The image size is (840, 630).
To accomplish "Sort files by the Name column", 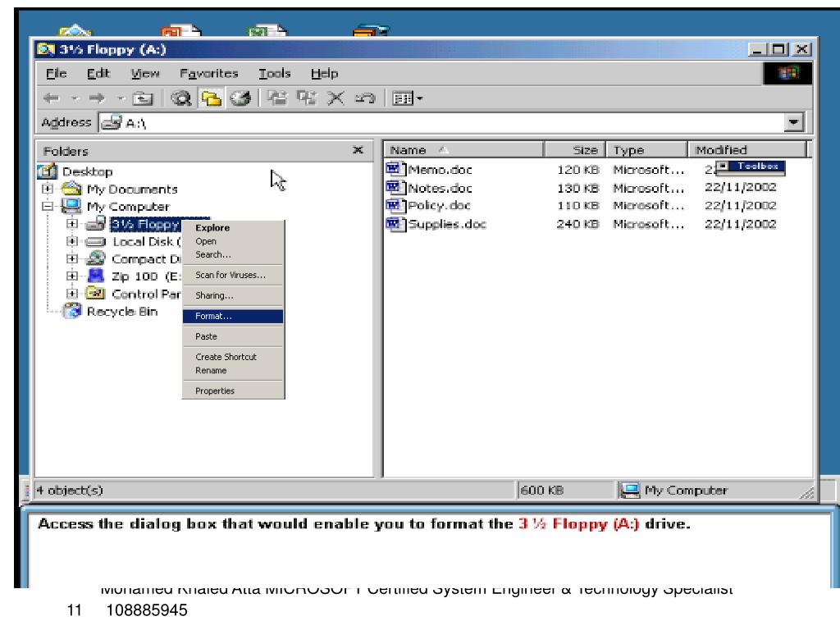I will point(464,150).
